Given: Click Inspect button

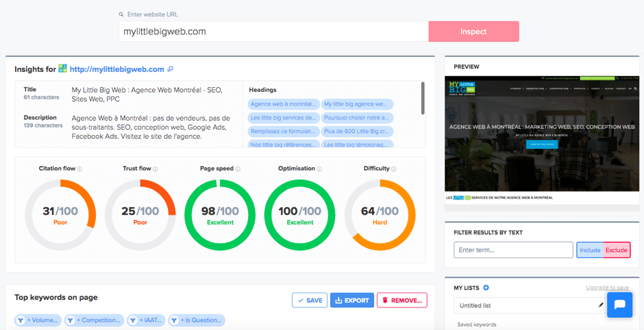Looking at the screenshot, I should coord(473,32).
